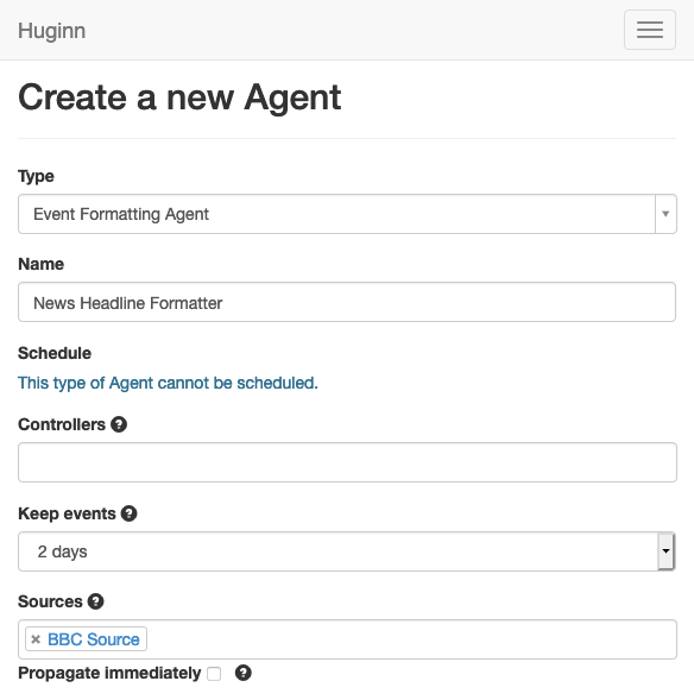The height and width of the screenshot is (700, 694).
Task: Click empty area of Sources field
Action: pyautogui.click(x=410, y=640)
